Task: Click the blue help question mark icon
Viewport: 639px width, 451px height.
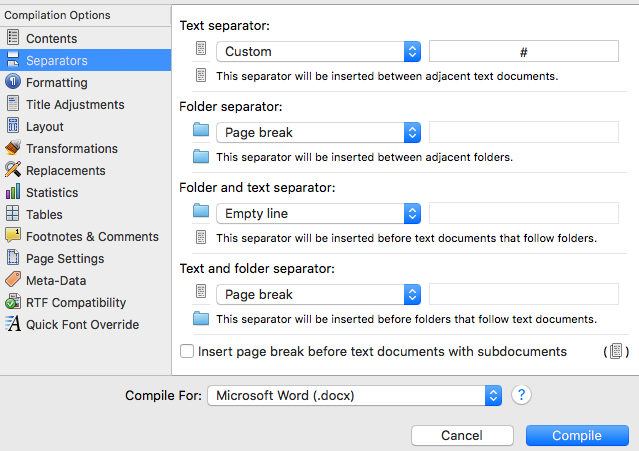Action: click(520, 395)
